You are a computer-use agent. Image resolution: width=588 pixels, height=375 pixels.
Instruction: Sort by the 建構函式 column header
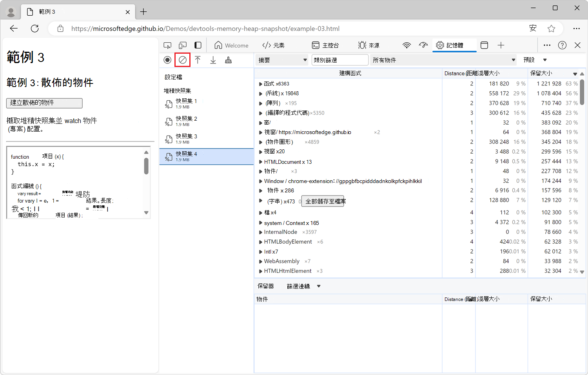coord(348,73)
